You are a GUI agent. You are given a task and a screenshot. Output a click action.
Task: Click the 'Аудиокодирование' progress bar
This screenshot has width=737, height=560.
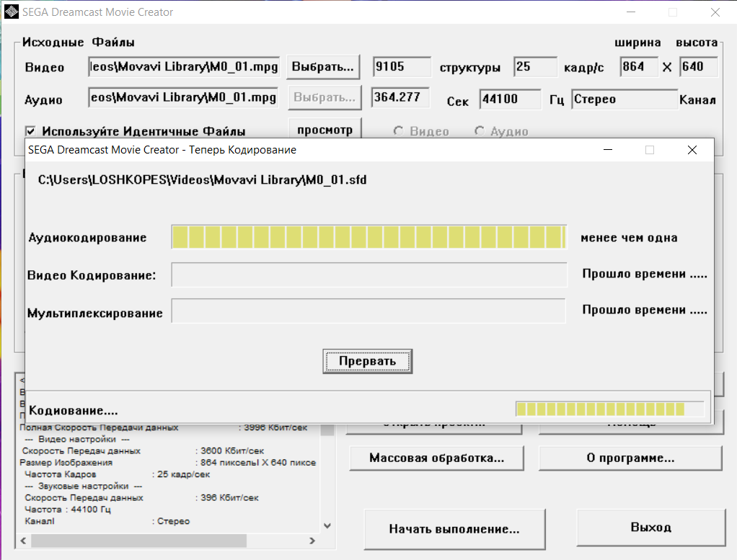(x=369, y=237)
